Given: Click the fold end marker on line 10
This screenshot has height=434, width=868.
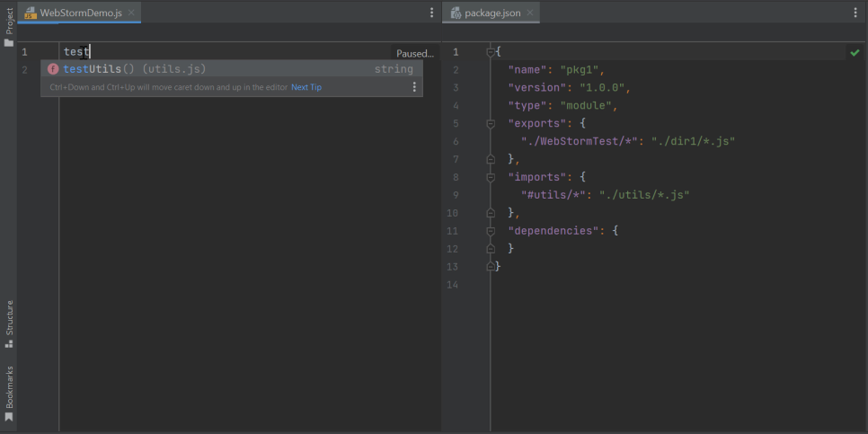Looking at the screenshot, I should click(491, 213).
